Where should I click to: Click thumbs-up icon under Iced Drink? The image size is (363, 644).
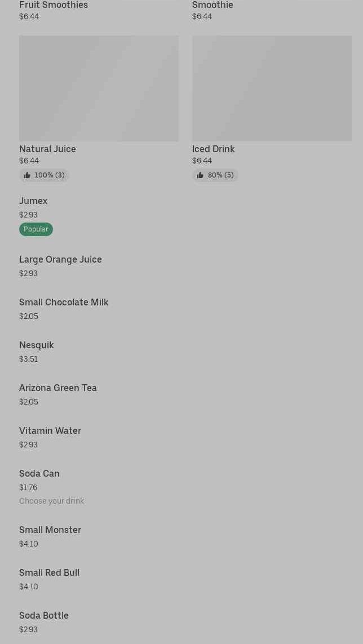(200, 175)
